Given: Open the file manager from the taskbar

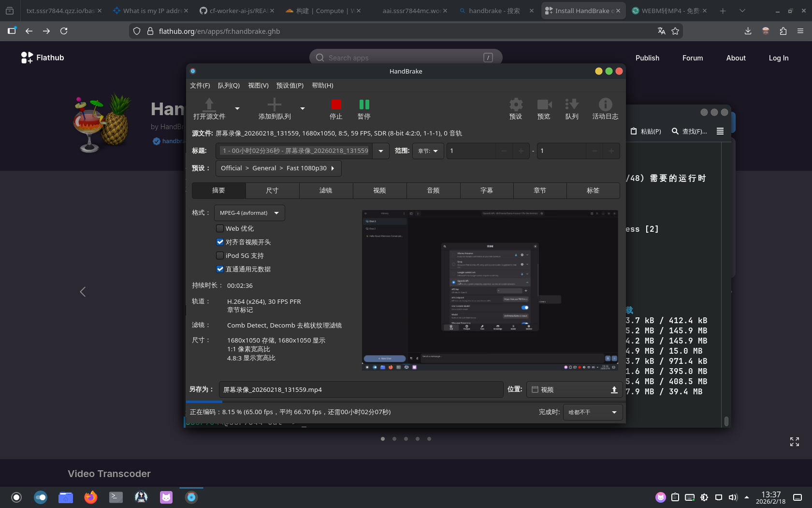Looking at the screenshot, I should coord(66,497).
